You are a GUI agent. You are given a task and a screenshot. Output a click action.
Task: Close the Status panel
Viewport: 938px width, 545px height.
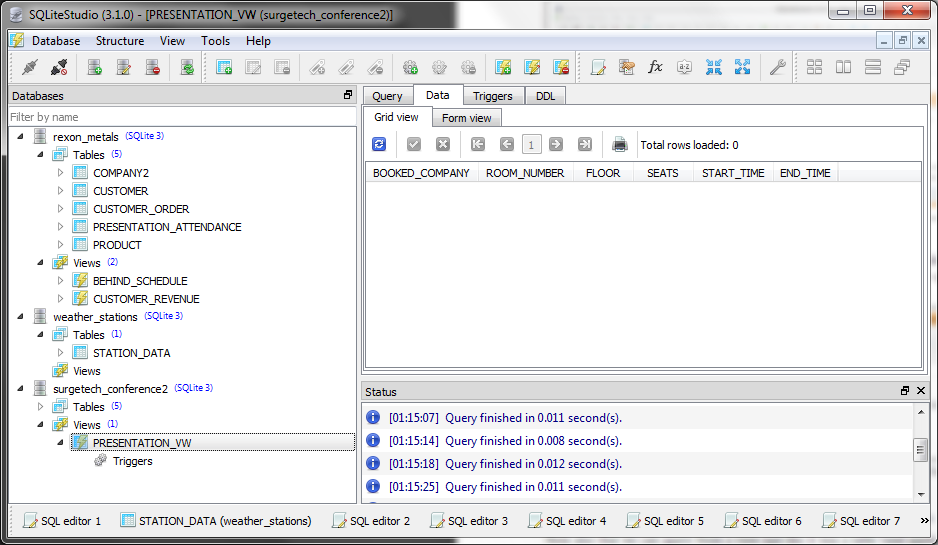[921, 391]
